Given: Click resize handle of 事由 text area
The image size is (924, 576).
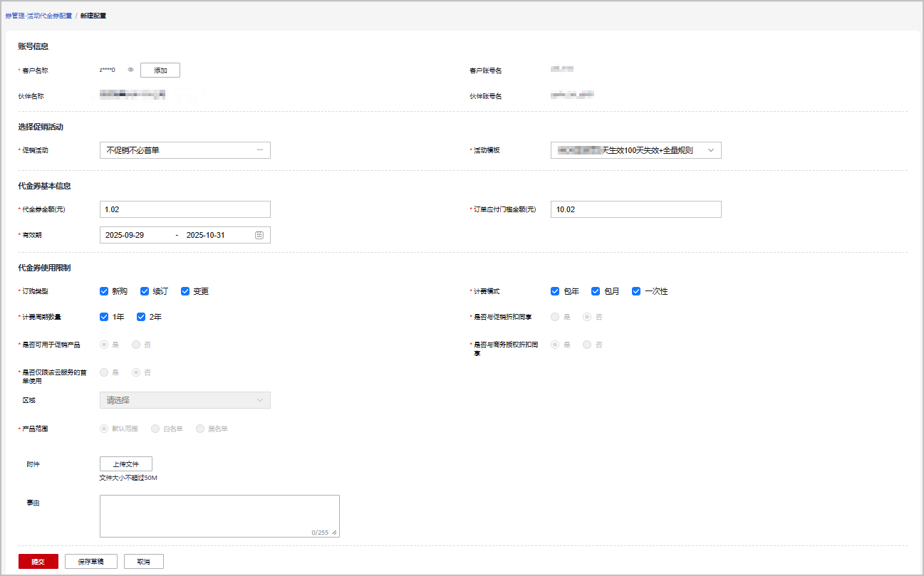Looking at the screenshot, I should (335, 533).
